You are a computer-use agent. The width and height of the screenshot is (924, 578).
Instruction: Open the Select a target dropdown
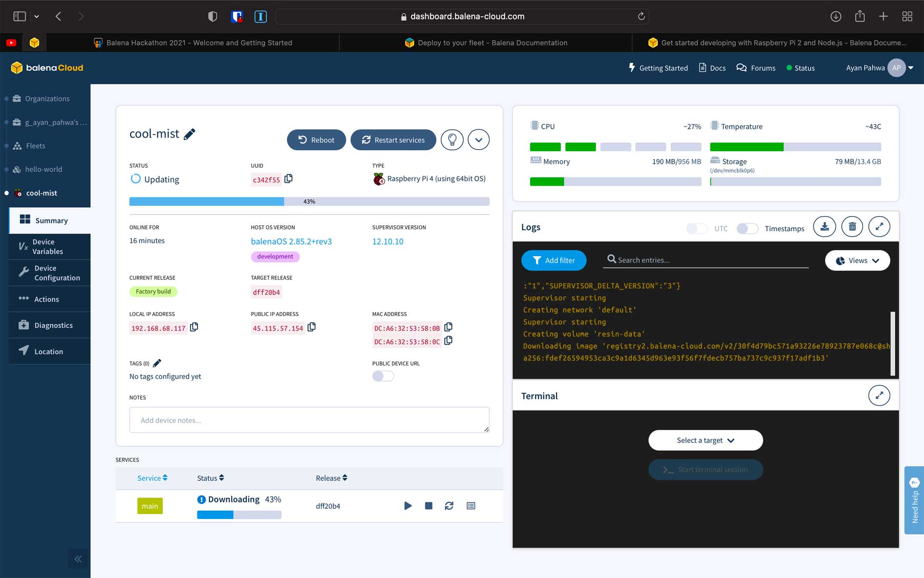pyautogui.click(x=705, y=440)
